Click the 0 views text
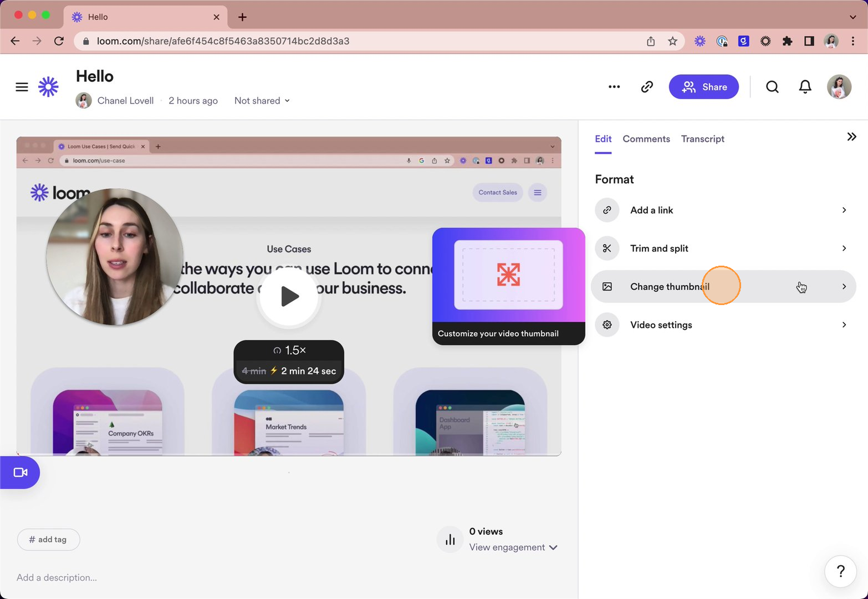The width and height of the screenshot is (868, 599). [x=486, y=531]
